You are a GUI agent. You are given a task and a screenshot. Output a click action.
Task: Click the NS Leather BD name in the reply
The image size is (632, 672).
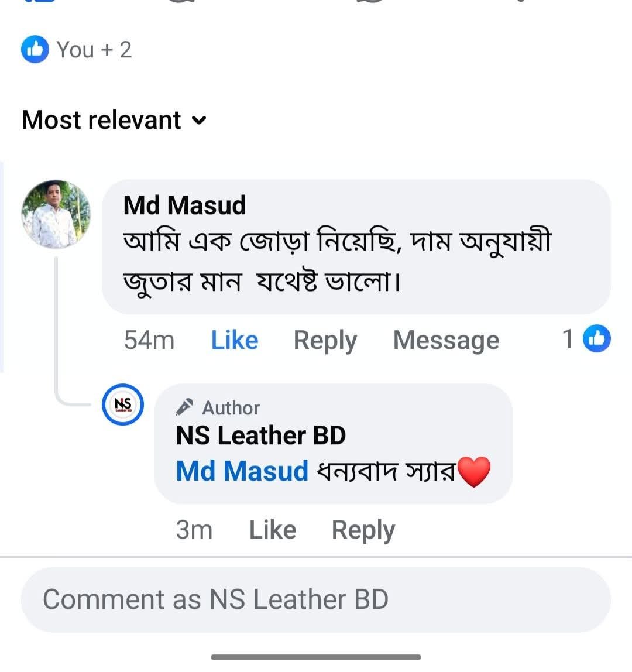click(261, 436)
